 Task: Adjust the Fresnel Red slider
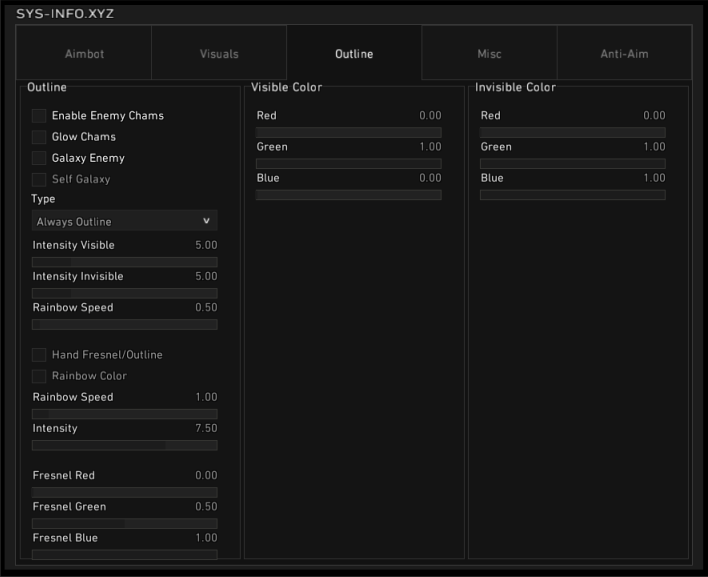(124, 492)
